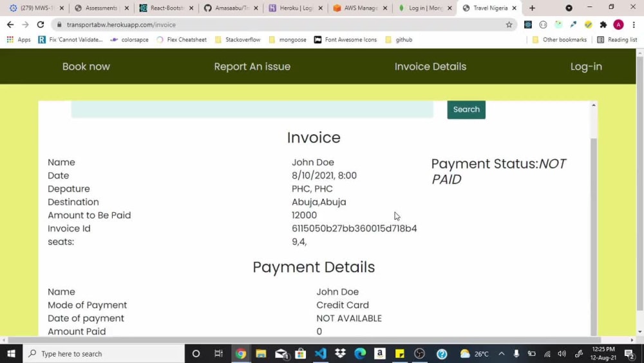Open File Explorer from the taskbar

pos(261,353)
